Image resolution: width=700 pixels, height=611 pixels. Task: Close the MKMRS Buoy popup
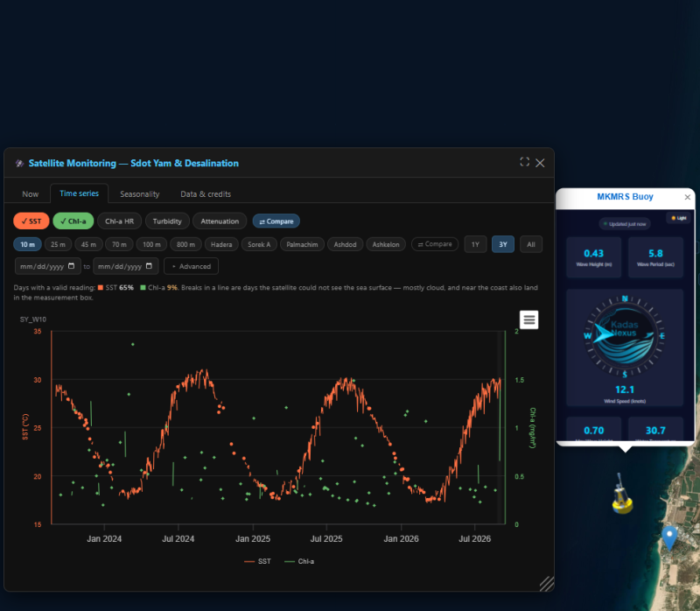688,197
